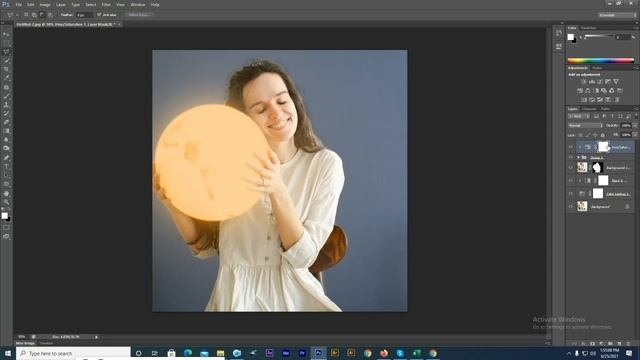Select the Spot Healing Brush tool
This screenshot has height=360, width=640.
point(6,87)
